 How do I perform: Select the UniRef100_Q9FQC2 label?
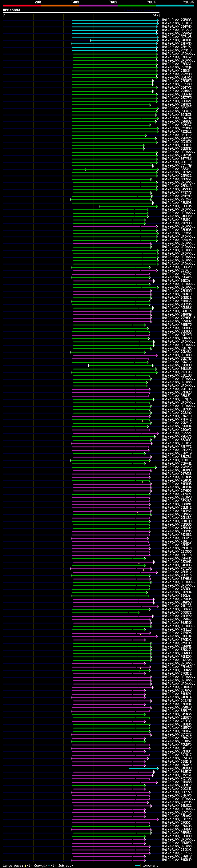(177, 176)
